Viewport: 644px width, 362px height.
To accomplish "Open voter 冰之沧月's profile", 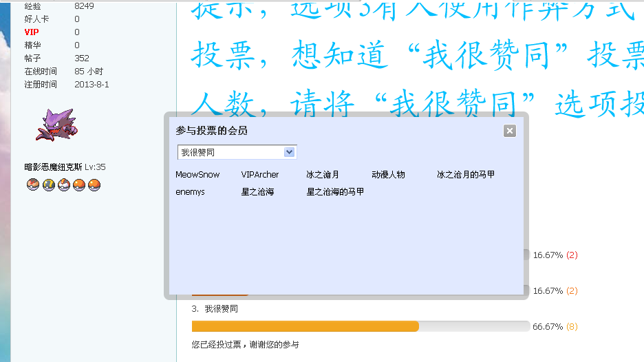I will [323, 175].
